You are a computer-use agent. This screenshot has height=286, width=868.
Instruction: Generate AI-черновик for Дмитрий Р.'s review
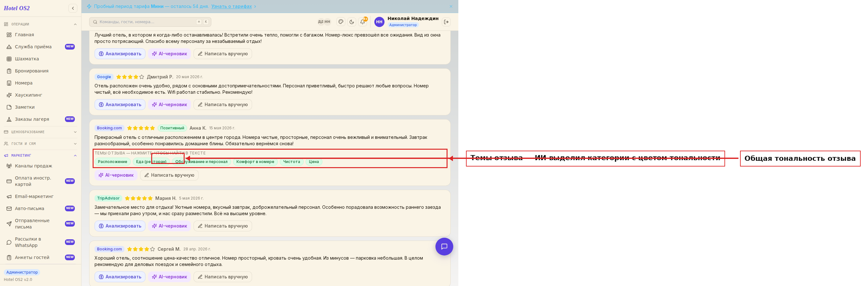[x=169, y=105]
